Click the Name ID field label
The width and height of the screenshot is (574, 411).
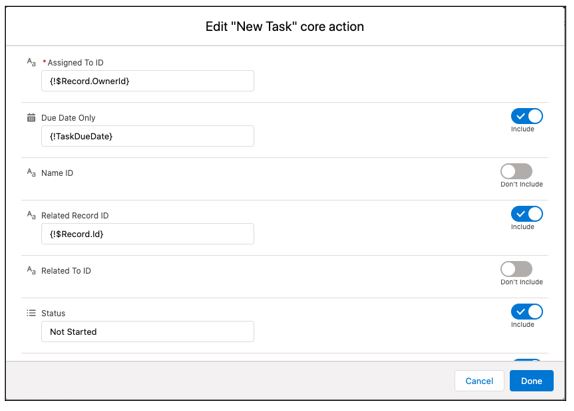pyautogui.click(x=57, y=173)
